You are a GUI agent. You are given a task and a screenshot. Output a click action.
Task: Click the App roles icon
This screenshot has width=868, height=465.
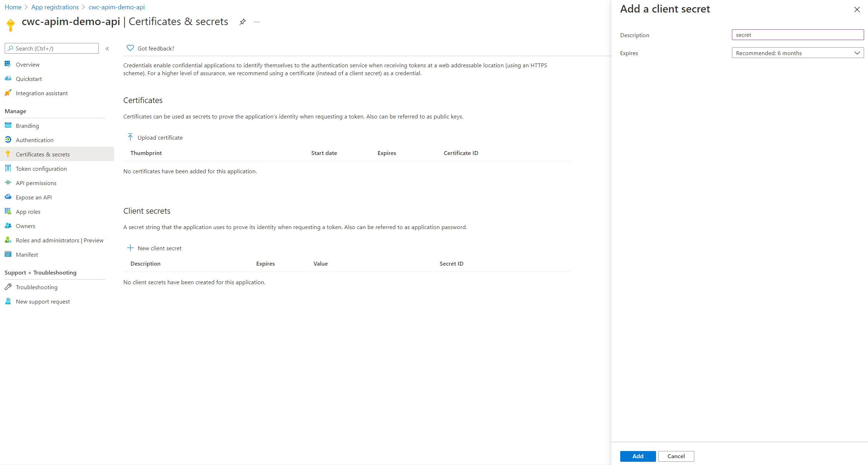click(x=9, y=211)
